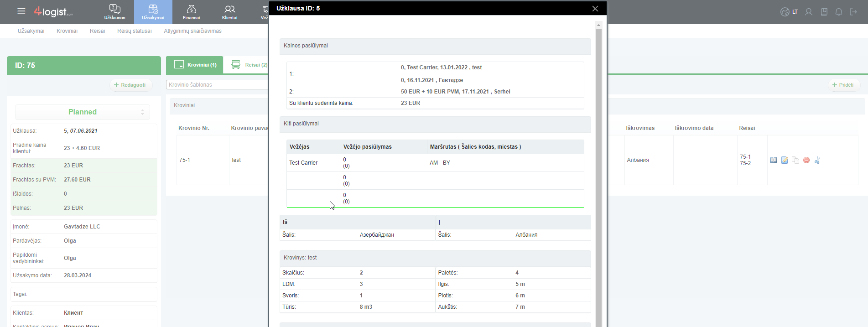Switch to the Reisai (2) tab
Image resolution: width=868 pixels, height=327 pixels.
coord(249,65)
